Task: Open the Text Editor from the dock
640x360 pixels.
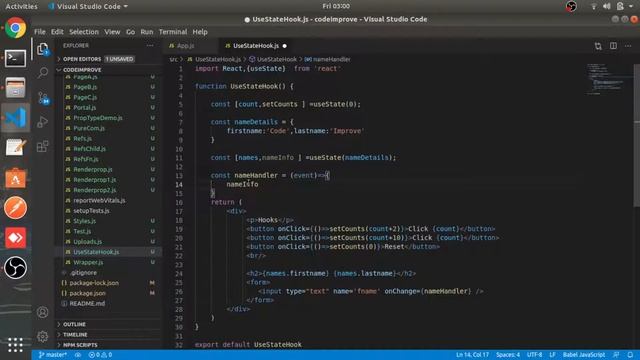Action: tap(16, 147)
